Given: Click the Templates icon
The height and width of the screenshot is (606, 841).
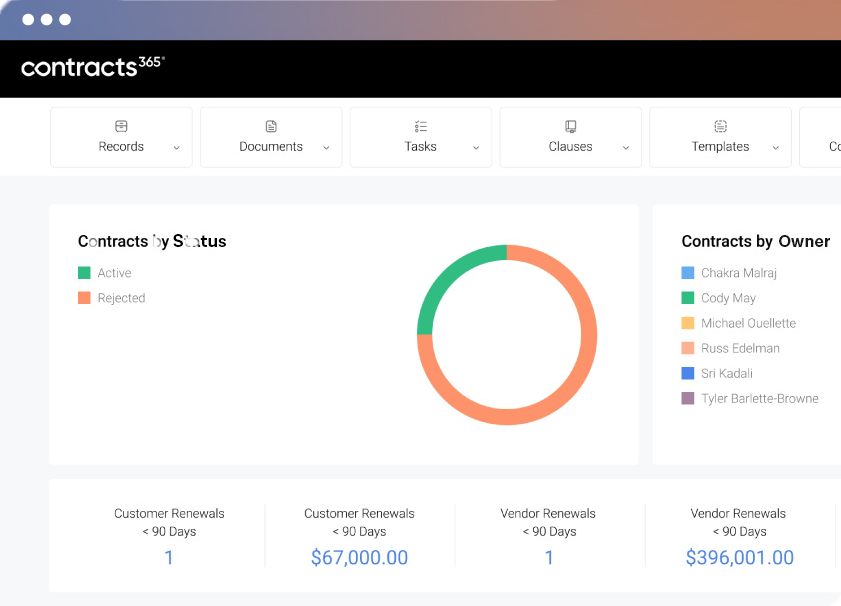Looking at the screenshot, I should (721, 127).
